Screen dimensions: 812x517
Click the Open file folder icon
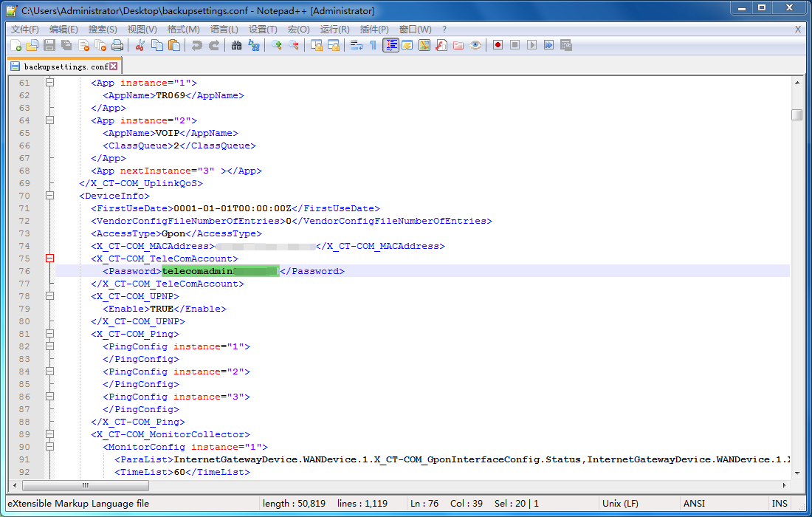point(32,45)
